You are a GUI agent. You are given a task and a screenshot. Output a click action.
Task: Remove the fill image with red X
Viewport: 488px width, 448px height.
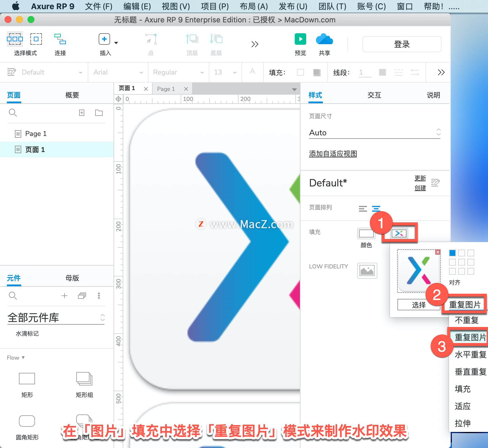coord(438,252)
